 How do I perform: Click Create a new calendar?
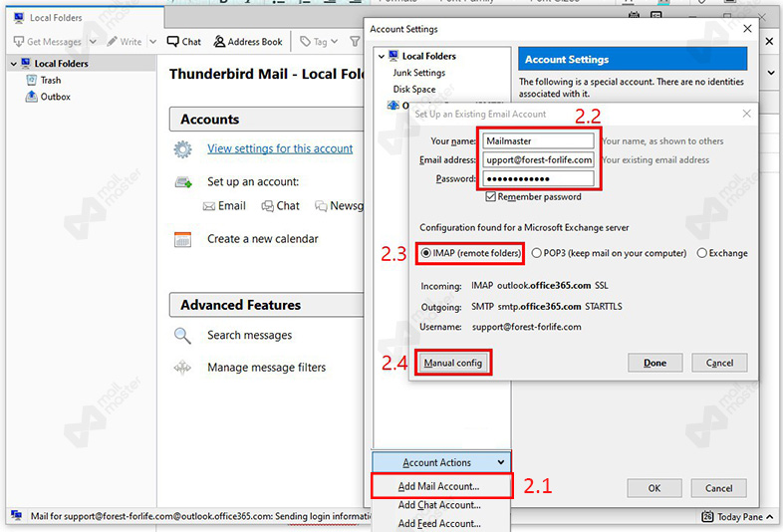pos(263,239)
